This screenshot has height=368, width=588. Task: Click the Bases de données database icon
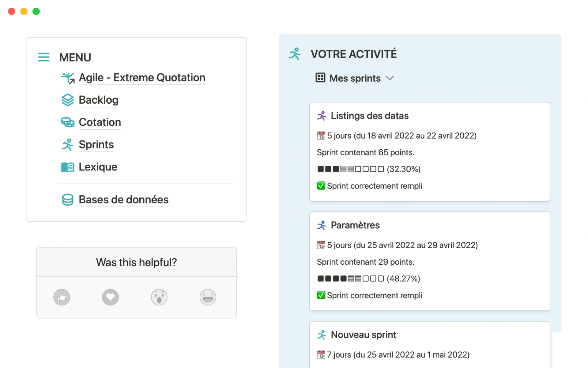click(x=67, y=200)
